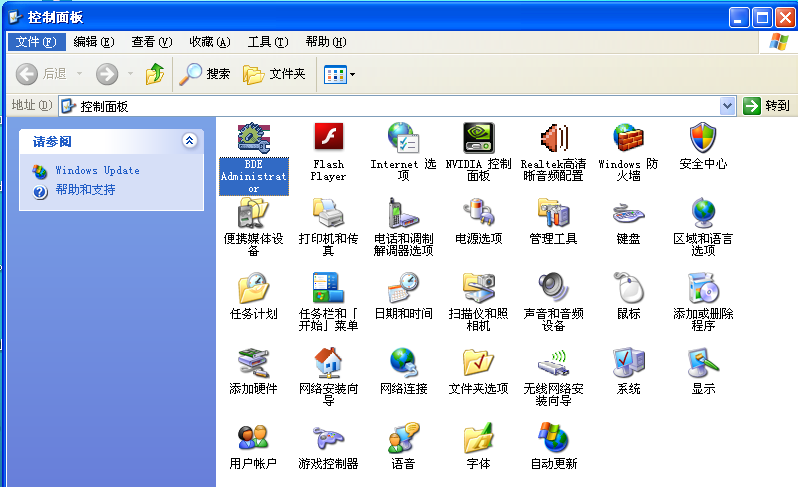Screen dimensions: 798x487
Task: Click the 转到 go button
Action: (x=767, y=106)
